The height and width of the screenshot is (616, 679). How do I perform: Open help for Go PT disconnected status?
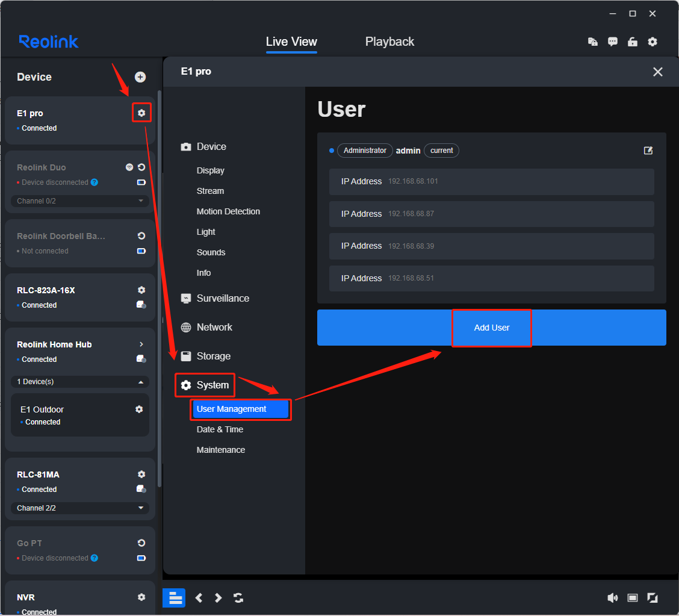click(95, 558)
